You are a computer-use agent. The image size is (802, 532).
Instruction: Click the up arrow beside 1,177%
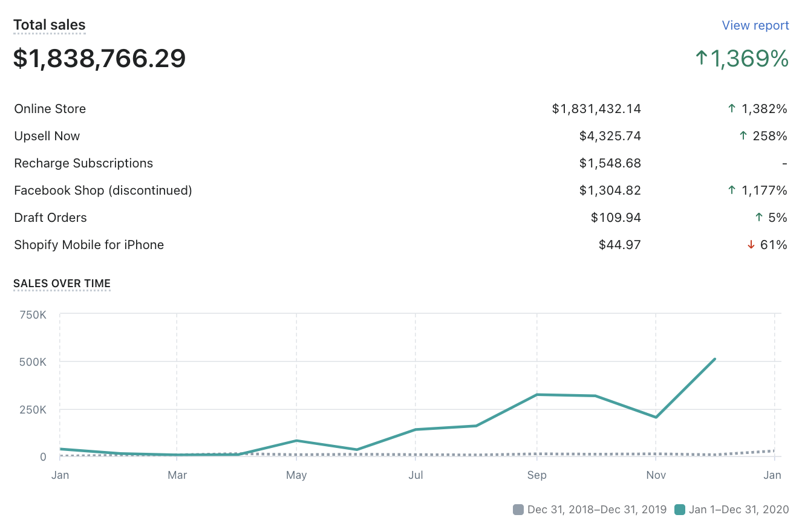pyautogui.click(x=732, y=190)
